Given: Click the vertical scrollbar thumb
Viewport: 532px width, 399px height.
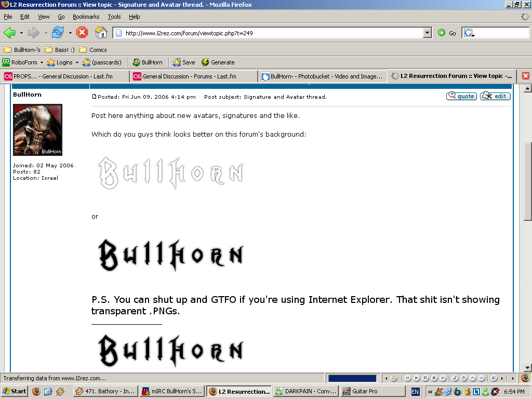Looking at the screenshot, I should 528,181.
